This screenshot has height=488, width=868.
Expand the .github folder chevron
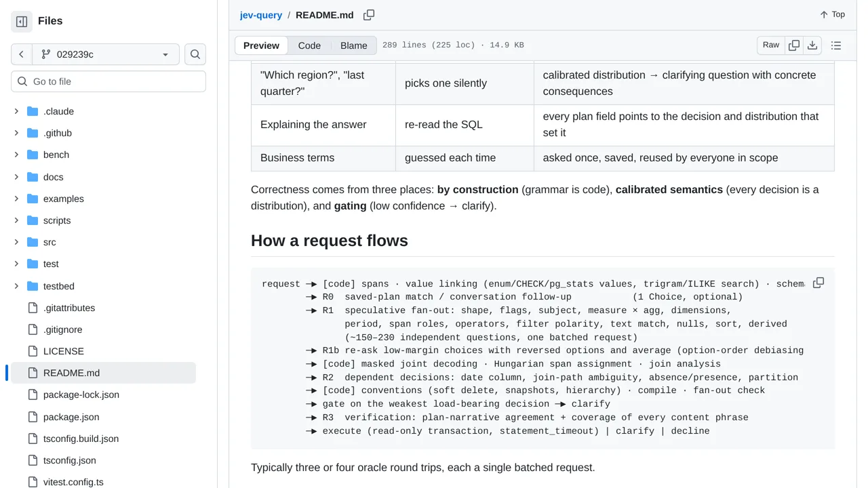click(x=16, y=133)
